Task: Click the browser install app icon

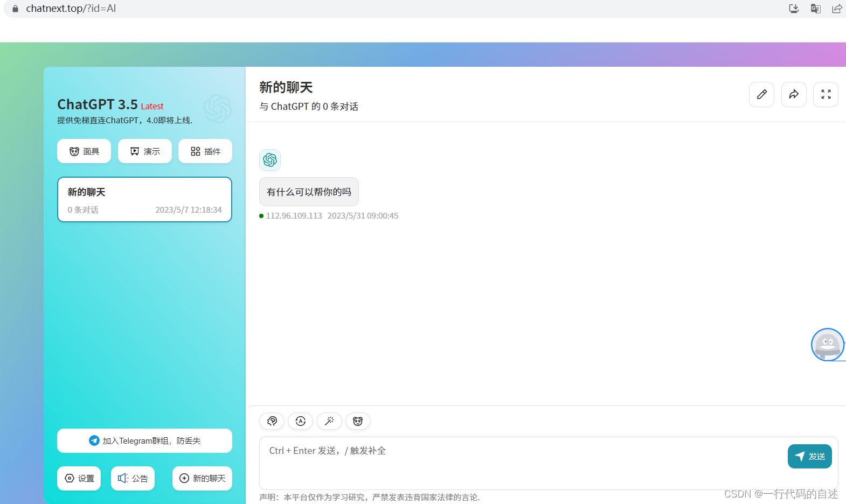Action: (x=794, y=9)
